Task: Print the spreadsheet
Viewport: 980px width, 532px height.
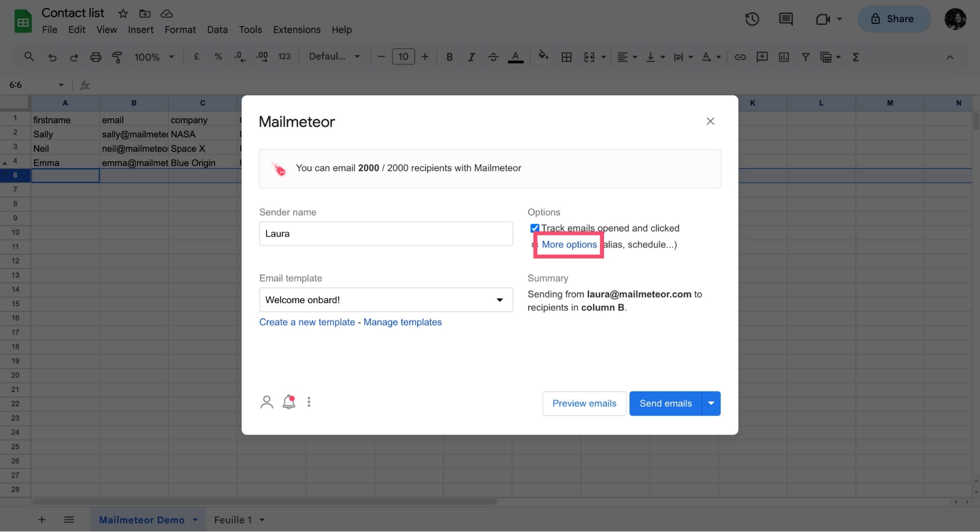Action: (x=96, y=57)
